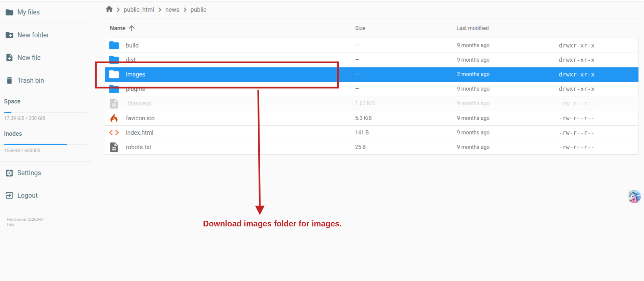Open Trash bin from sidebar
Viewport: 644px width, 281px height.
30,81
